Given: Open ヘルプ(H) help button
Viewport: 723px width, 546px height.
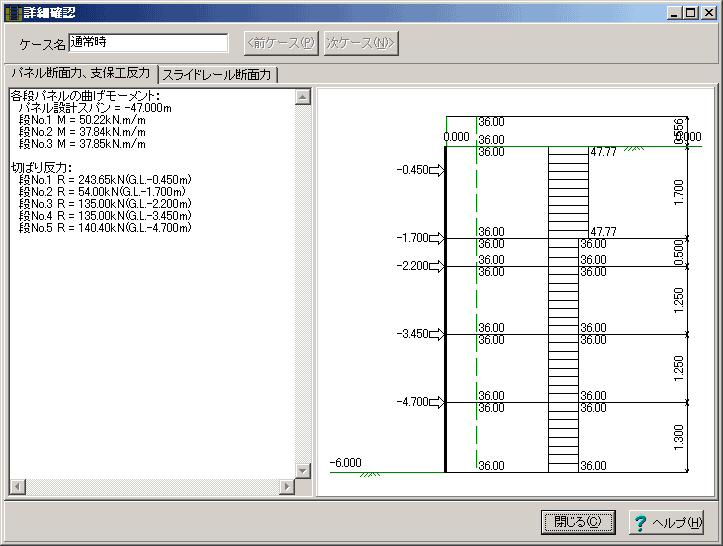Looking at the screenshot, I should pyautogui.click(x=667, y=522).
